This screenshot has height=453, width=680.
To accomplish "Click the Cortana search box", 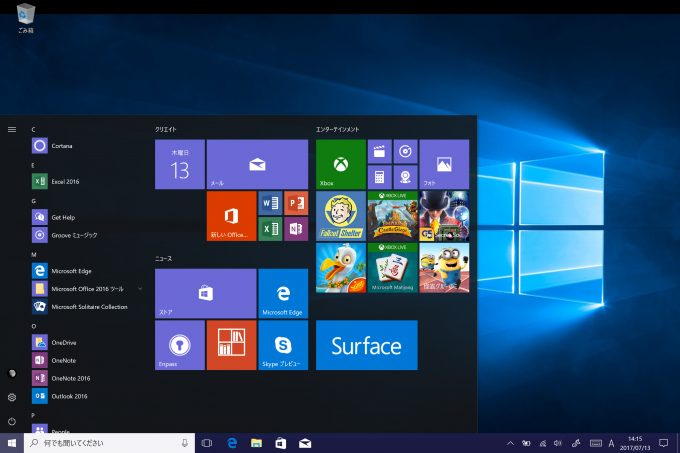I will [x=109, y=443].
